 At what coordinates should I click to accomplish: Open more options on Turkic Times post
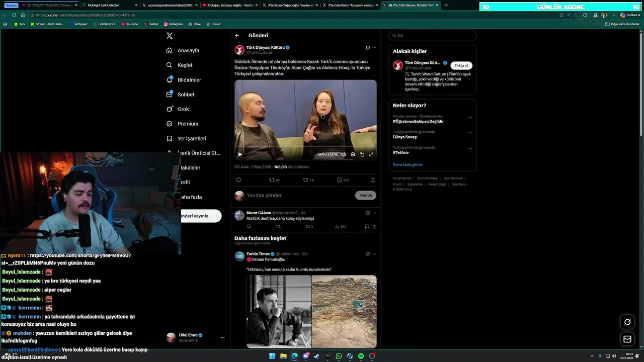(x=374, y=254)
